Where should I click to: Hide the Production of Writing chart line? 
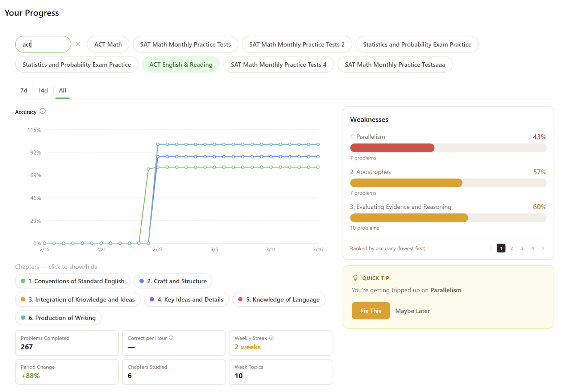tap(58, 318)
